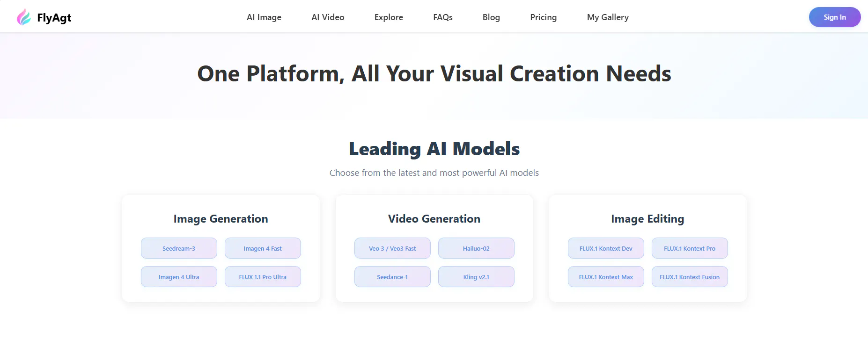This screenshot has height=354, width=868.
Task: Pick the Seedance-1 video model
Action: coord(392,277)
